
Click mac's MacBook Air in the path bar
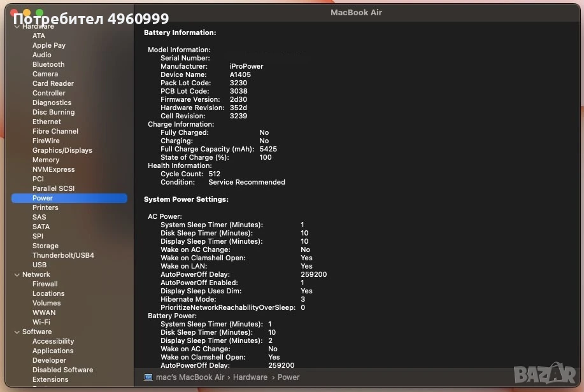click(190, 377)
